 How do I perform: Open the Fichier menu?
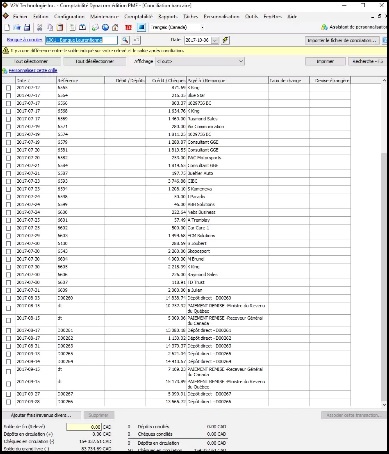click(20, 16)
